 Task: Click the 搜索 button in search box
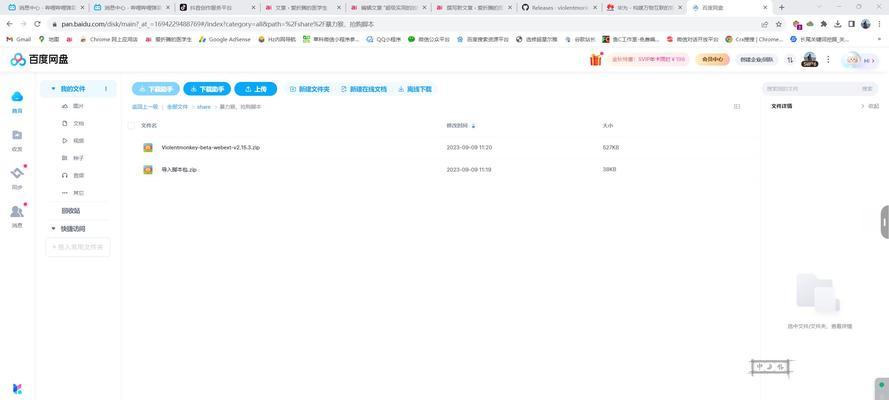tap(867, 89)
